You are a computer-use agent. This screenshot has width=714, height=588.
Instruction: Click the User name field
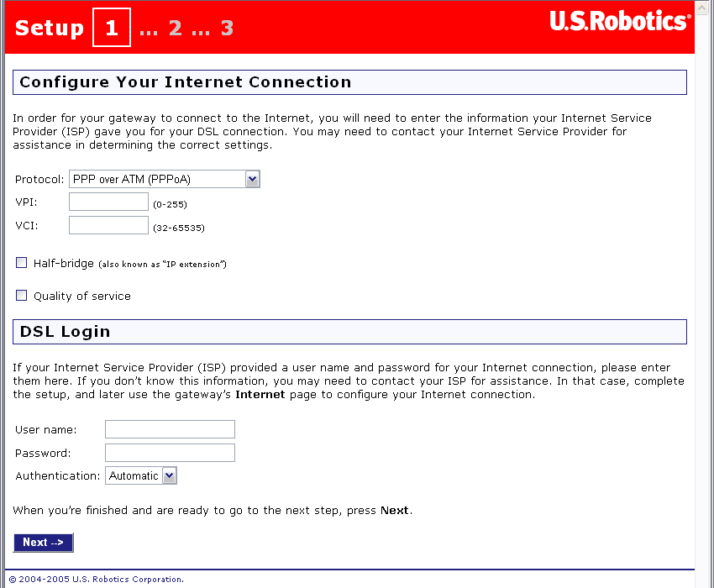point(170,429)
